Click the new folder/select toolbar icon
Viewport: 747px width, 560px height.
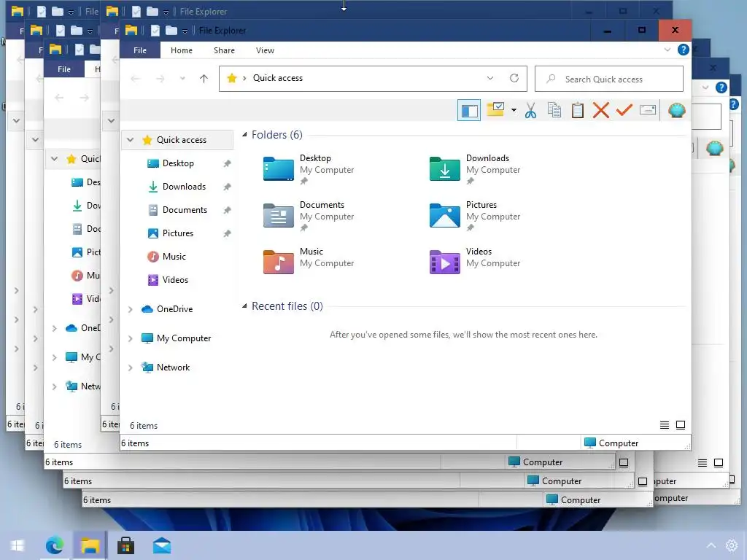[495, 110]
